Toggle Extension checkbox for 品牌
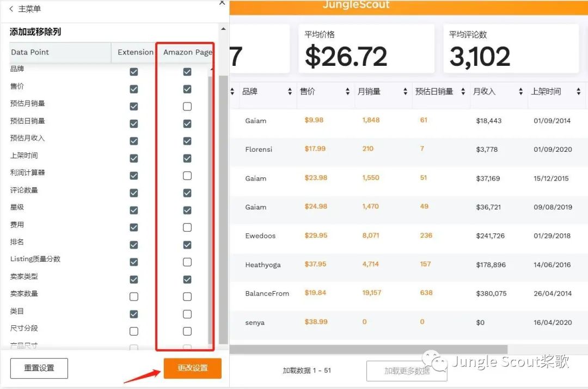The height and width of the screenshot is (389, 588). [134, 72]
